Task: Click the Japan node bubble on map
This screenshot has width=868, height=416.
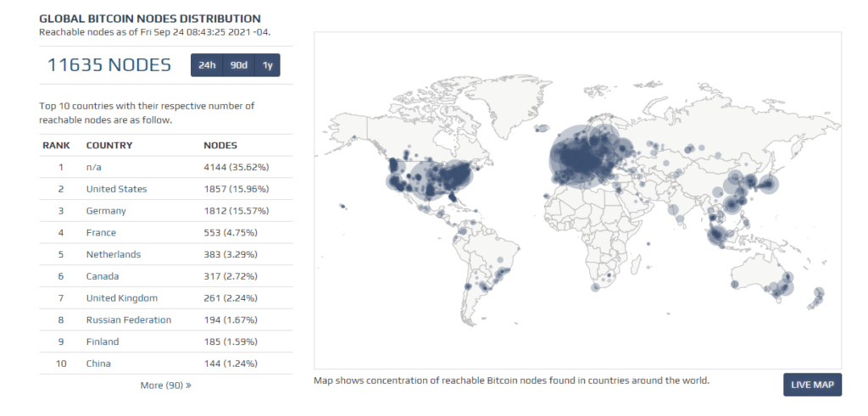Action: [767, 184]
